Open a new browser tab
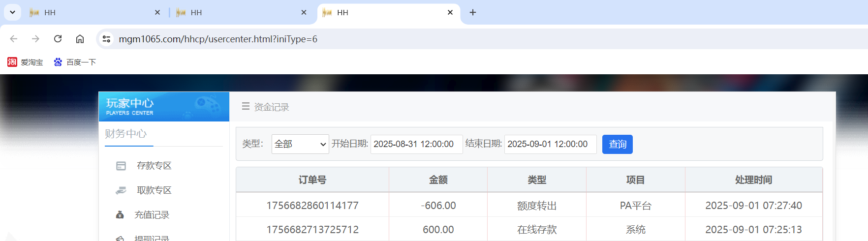 click(473, 12)
